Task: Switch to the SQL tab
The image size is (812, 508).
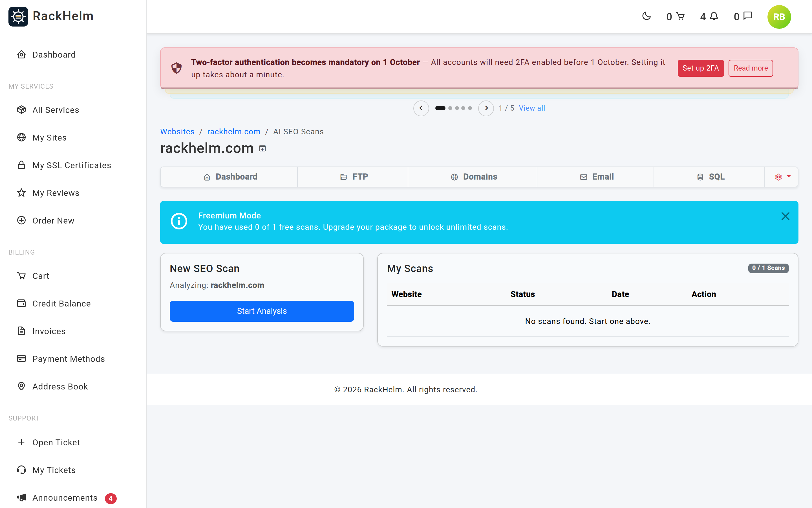Action: tap(709, 177)
